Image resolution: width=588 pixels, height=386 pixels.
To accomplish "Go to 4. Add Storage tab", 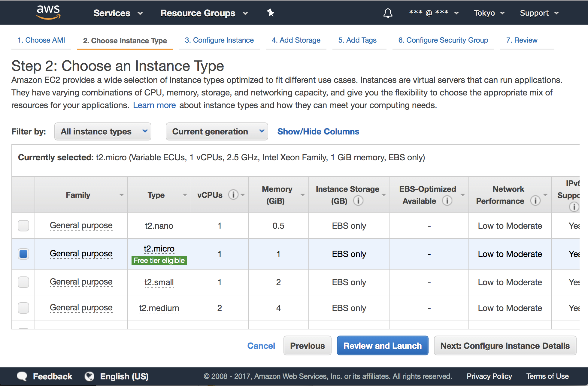I will pos(296,40).
